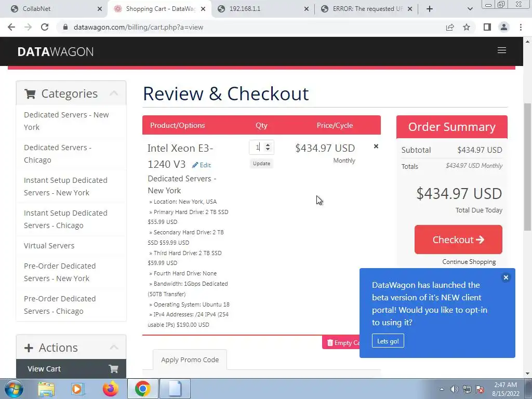Image resolution: width=532 pixels, height=399 pixels.
Task: Click the Update quantity button
Action: pos(262,164)
